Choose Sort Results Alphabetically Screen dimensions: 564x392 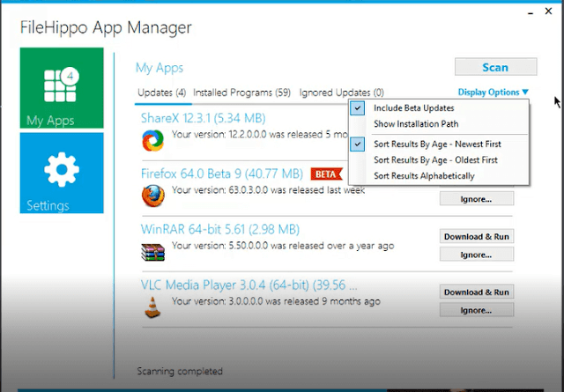pos(424,176)
